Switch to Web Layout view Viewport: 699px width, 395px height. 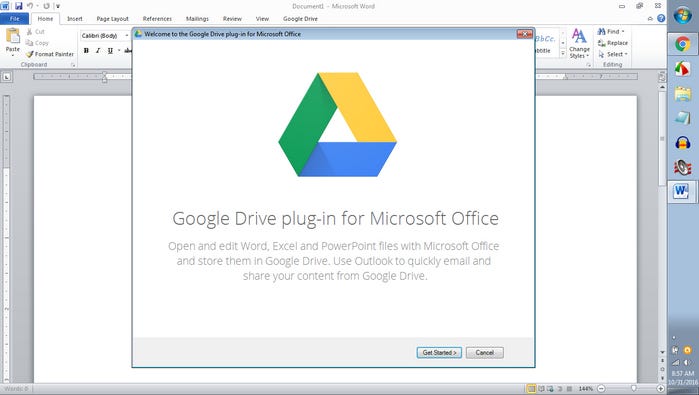pos(550,389)
